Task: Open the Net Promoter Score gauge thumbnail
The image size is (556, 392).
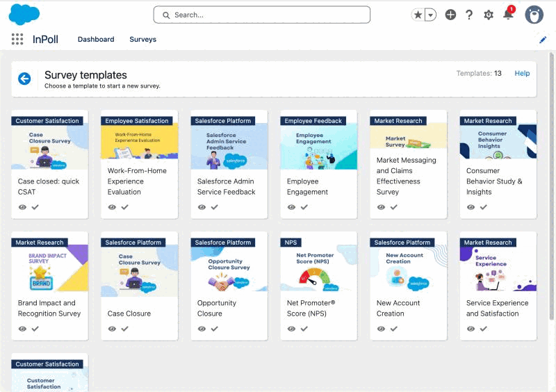Action: click(319, 268)
